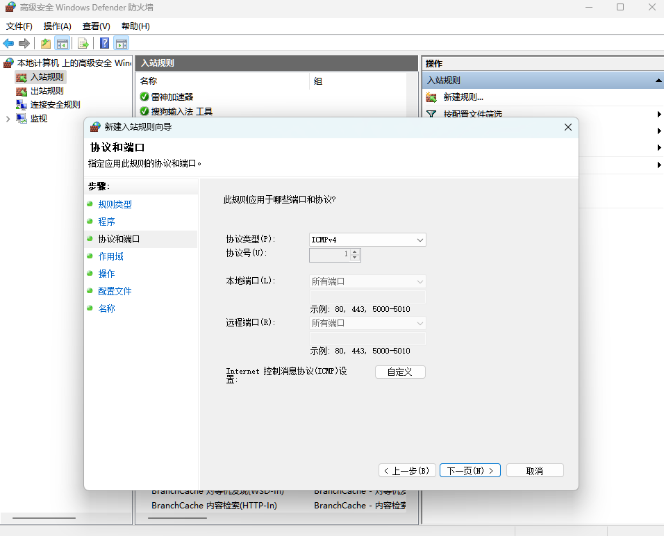The width and height of the screenshot is (664, 536).
Task: Open the 远程端口 所有端口 dropdown
Action: (x=368, y=323)
